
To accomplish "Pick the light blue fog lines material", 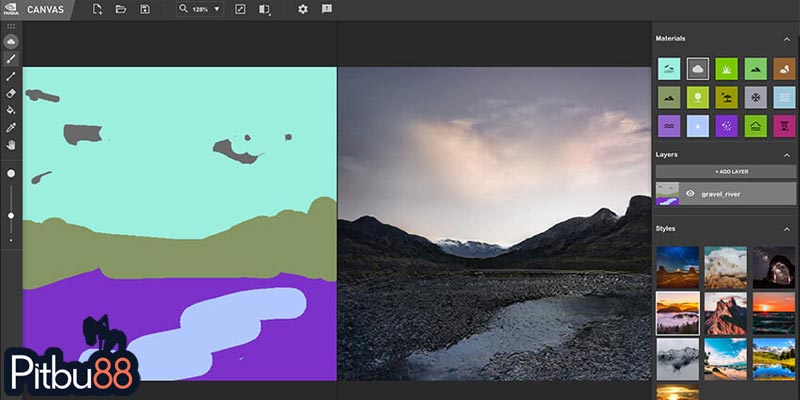I will click(x=784, y=97).
